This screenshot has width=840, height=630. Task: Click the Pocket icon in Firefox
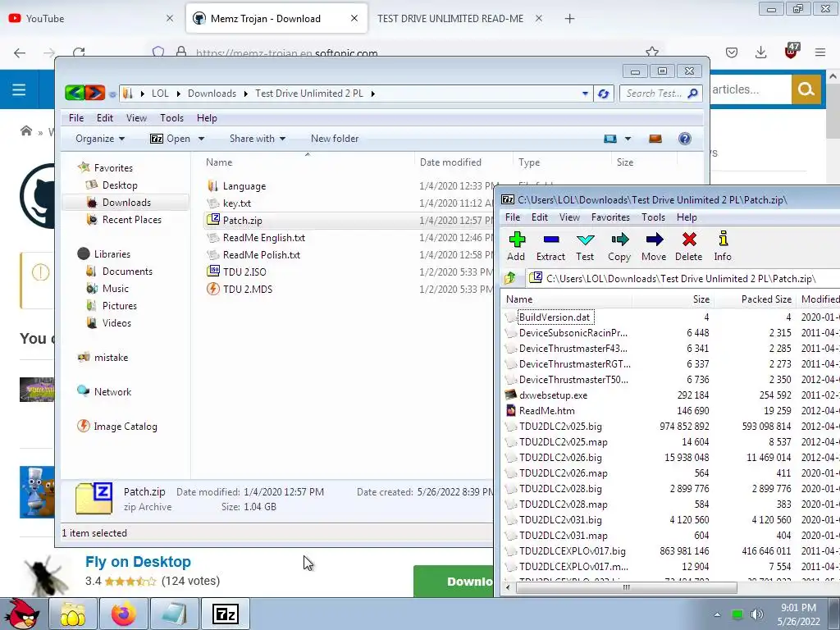click(x=732, y=52)
